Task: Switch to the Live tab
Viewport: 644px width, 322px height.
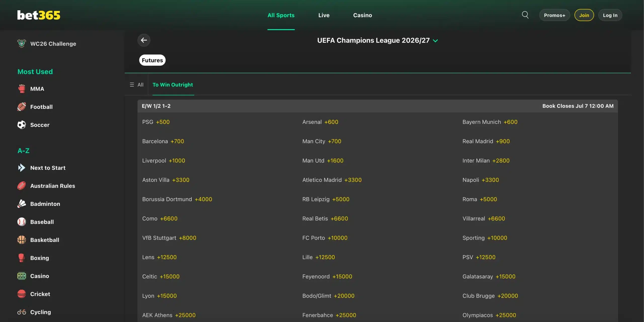Action: click(324, 15)
